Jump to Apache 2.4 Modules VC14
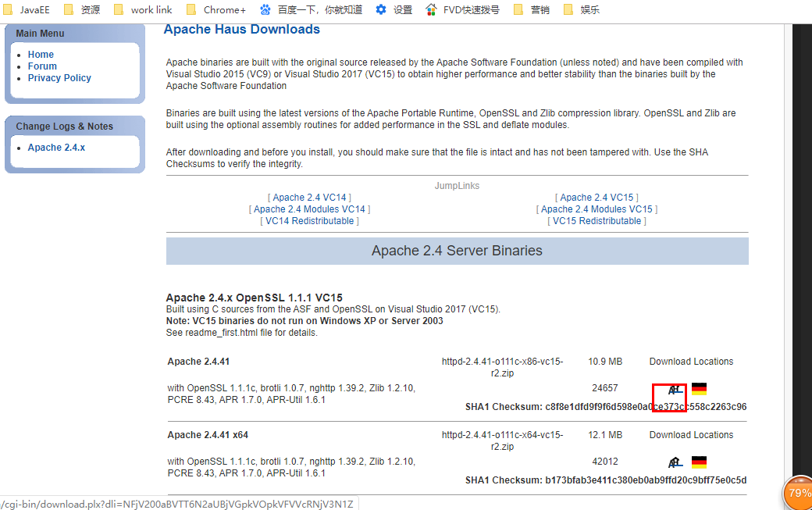The width and height of the screenshot is (812, 510). point(310,209)
